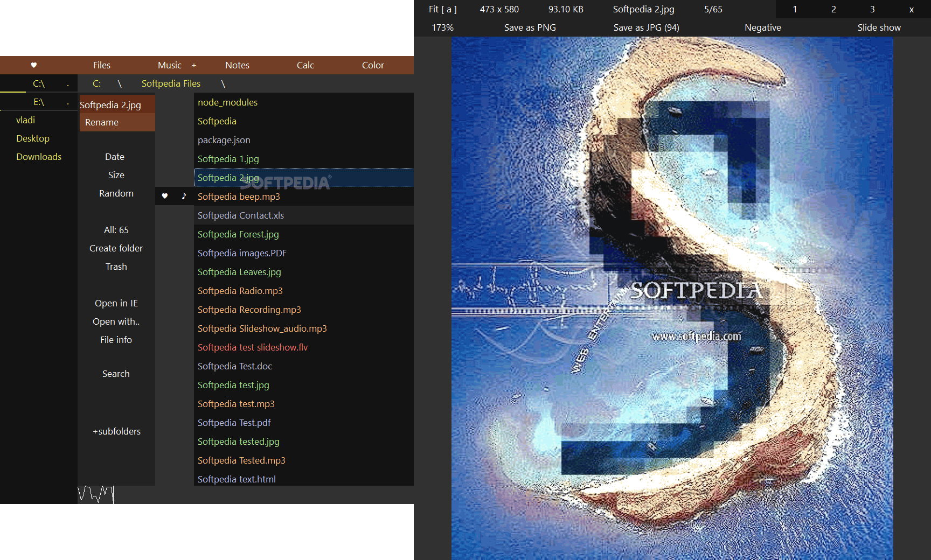
Task: Click Create folder
Action: click(x=116, y=248)
